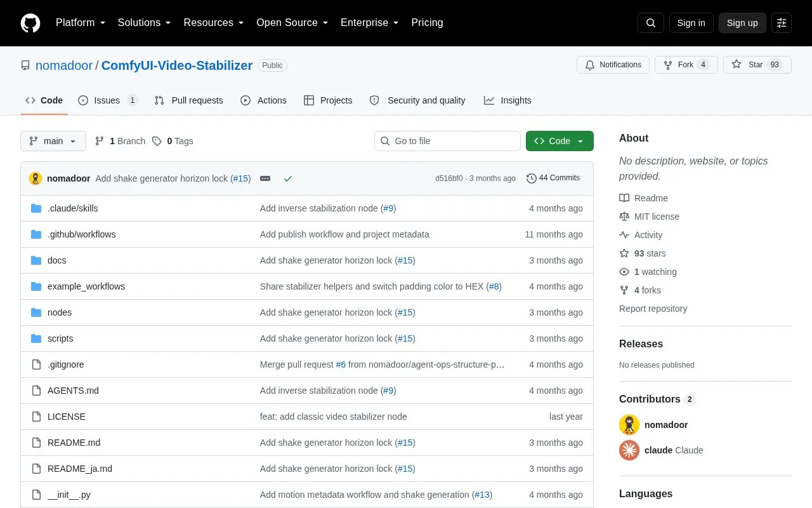Expand the Resources menu
Viewport: 812px width, 508px height.
[x=214, y=23]
